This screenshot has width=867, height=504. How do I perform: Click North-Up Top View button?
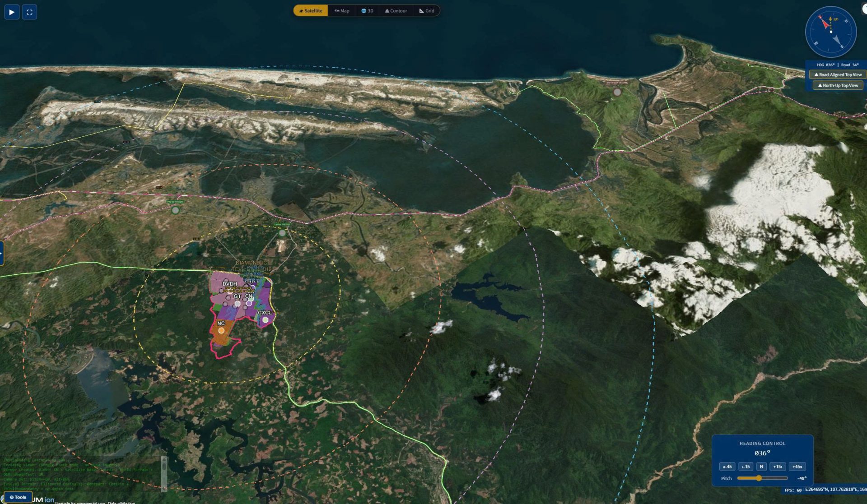tap(838, 85)
